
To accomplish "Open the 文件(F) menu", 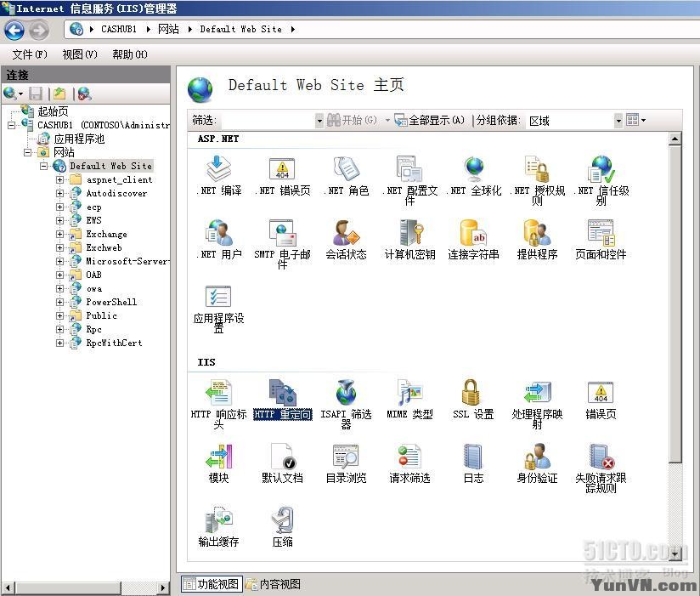I will [x=30, y=54].
